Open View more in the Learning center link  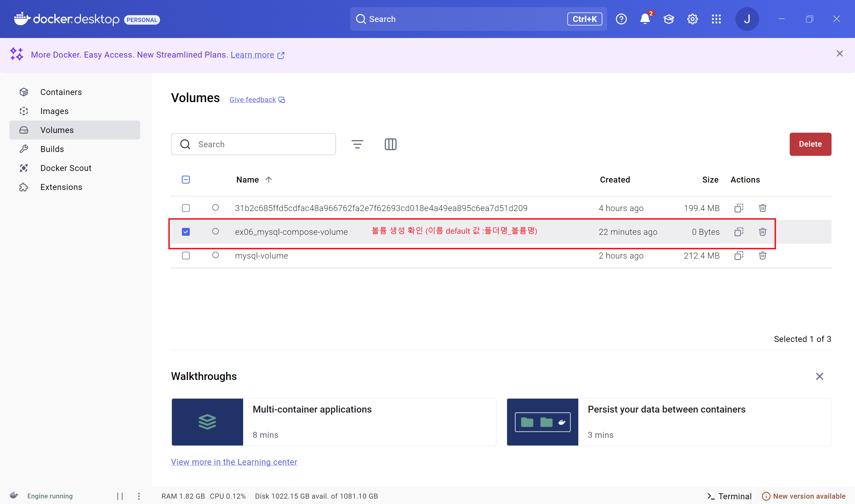[x=234, y=462]
